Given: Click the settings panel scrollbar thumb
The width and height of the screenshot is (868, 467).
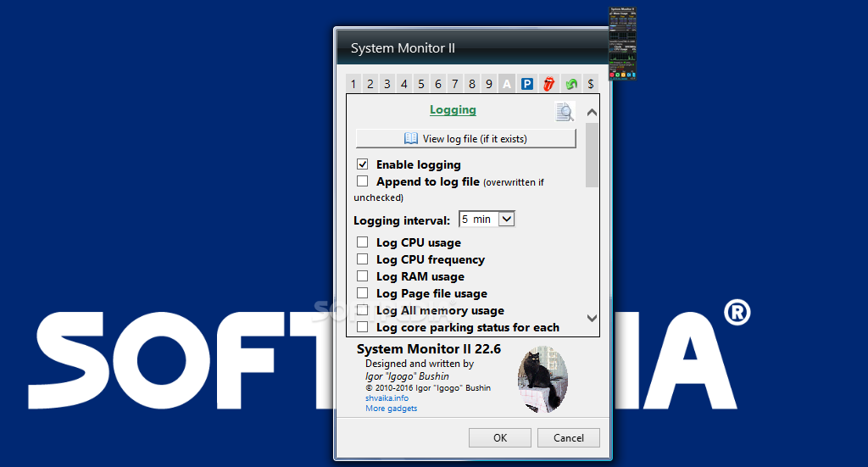Looking at the screenshot, I should tap(592, 155).
